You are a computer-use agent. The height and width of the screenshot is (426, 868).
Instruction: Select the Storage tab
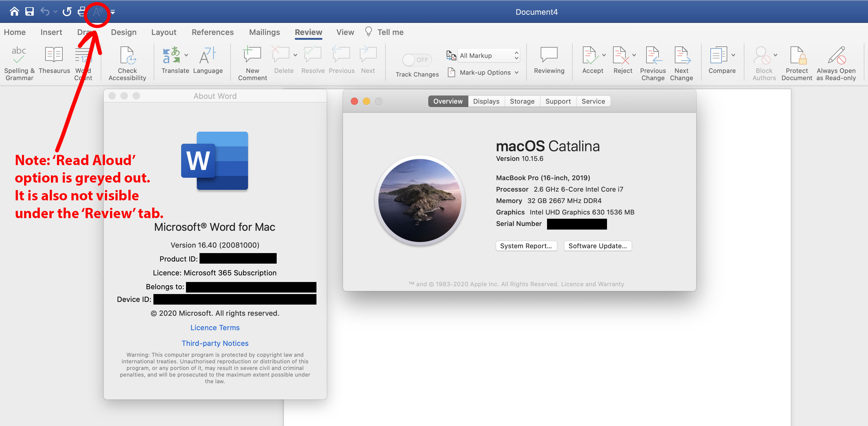(522, 101)
